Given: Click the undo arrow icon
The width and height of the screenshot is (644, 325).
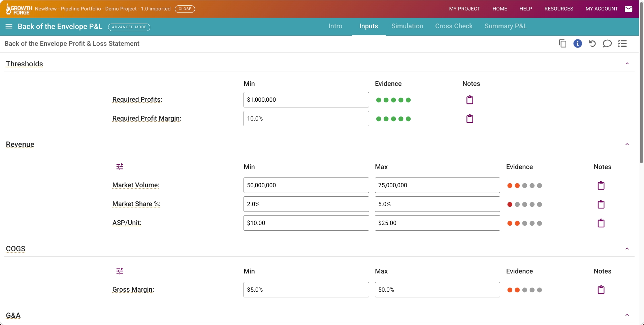Looking at the screenshot, I should pyautogui.click(x=592, y=43).
